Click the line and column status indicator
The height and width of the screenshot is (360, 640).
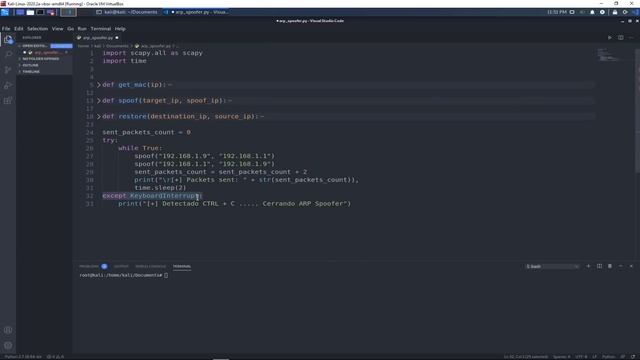click(526, 357)
